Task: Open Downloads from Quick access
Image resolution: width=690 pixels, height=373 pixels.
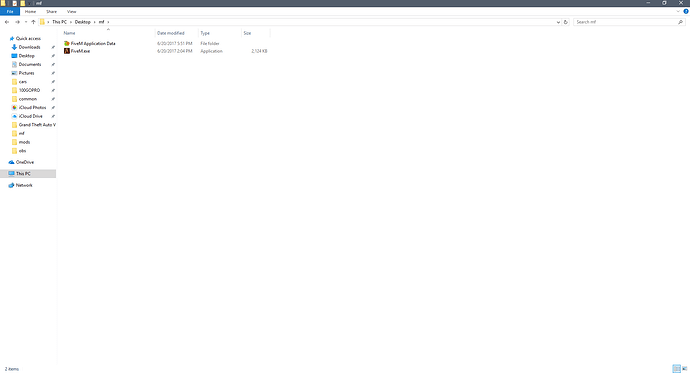Action: [29, 47]
